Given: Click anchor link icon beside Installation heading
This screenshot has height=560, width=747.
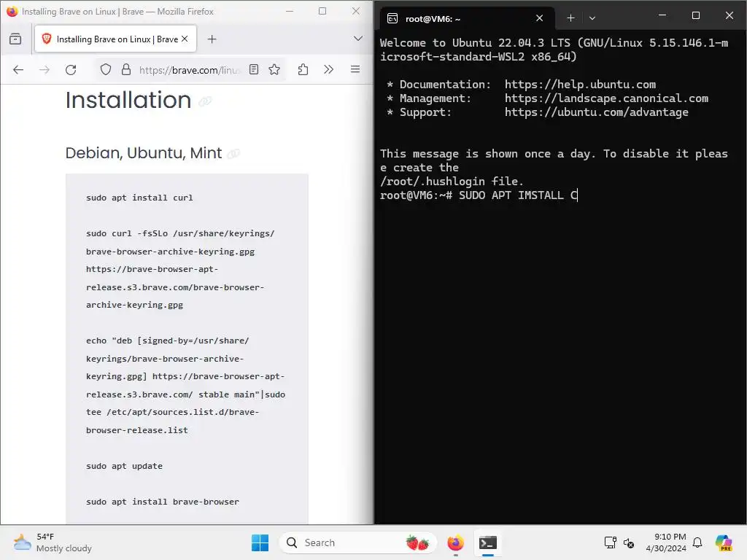Looking at the screenshot, I should pyautogui.click(x=205, y=101).
